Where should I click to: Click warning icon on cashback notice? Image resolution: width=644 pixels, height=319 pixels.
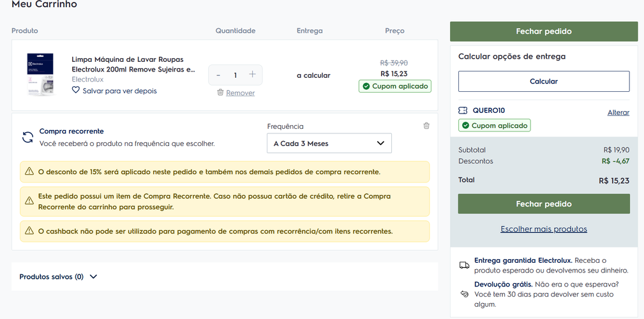(29, 231)
